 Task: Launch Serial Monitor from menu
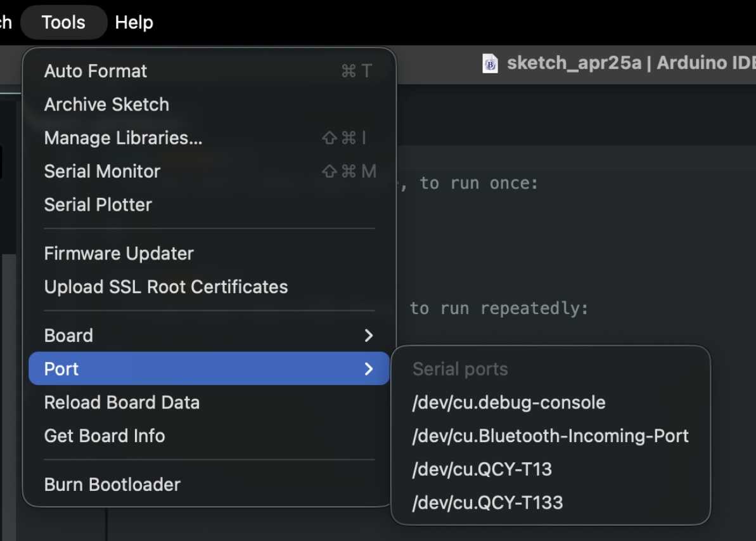tap(208, 171)
